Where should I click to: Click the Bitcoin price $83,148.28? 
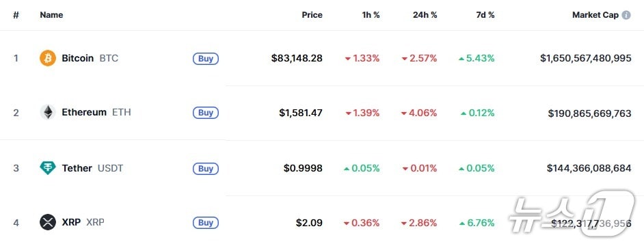pyautogui.click(x=297, y=58)
